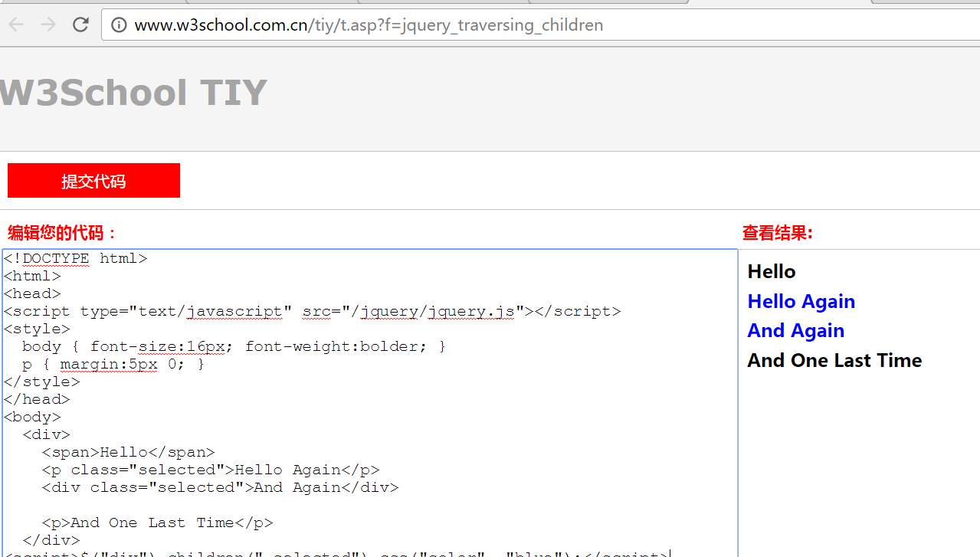Place cursor on the opening <head> line
Screen dimensions: 980x557
click(32, 293)
